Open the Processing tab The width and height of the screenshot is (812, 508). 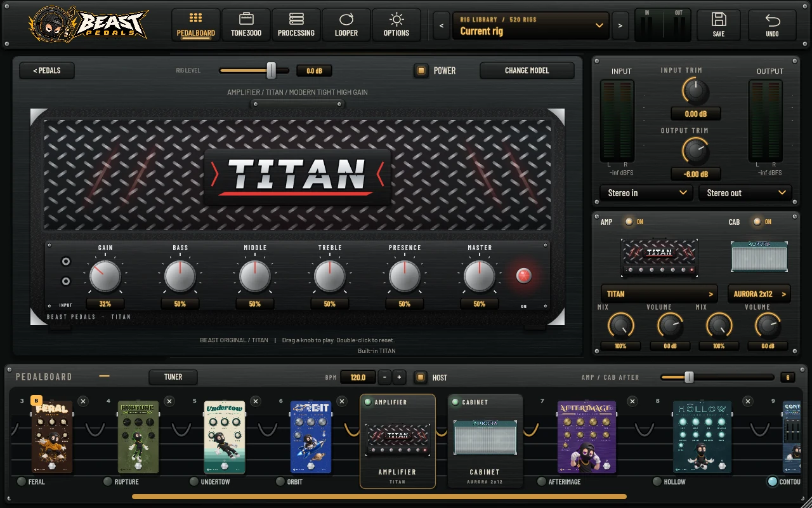click(x=296, y=25)
